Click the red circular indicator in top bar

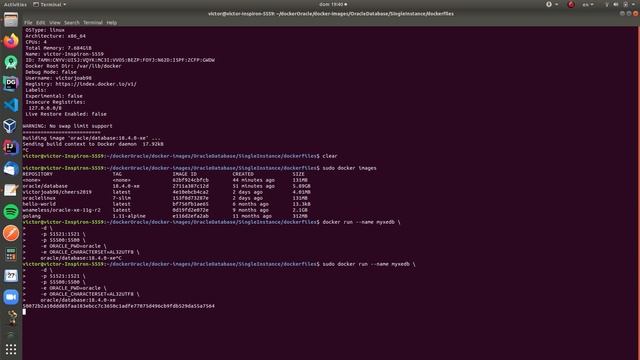(x=571, y=4)
